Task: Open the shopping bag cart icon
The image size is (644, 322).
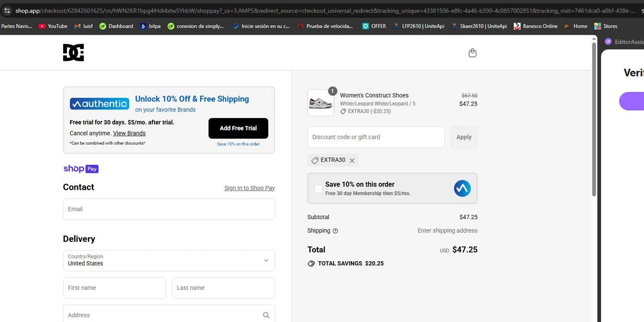Action: coord(472,53)
